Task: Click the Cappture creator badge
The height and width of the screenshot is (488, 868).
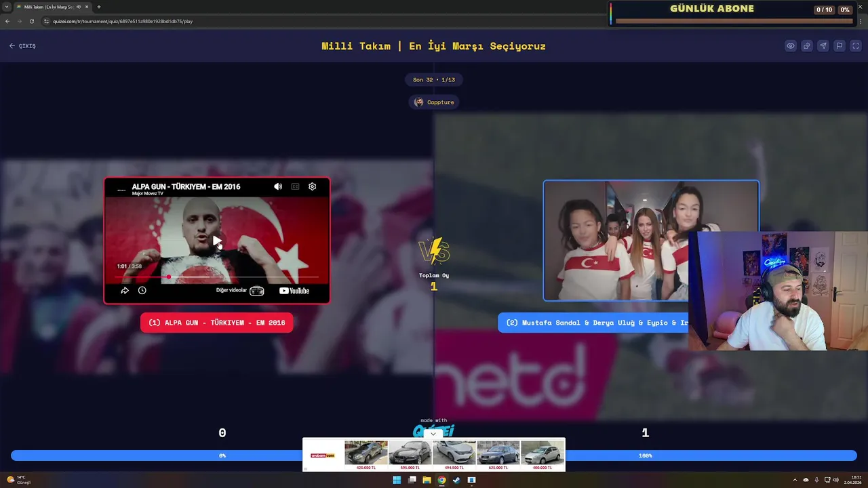Action: tap(434, 102)
